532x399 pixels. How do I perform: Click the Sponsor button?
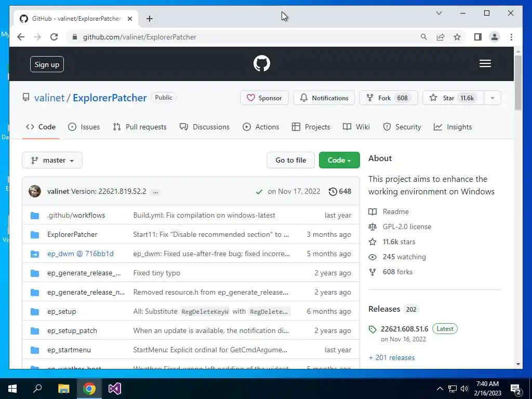click(264, 98)
